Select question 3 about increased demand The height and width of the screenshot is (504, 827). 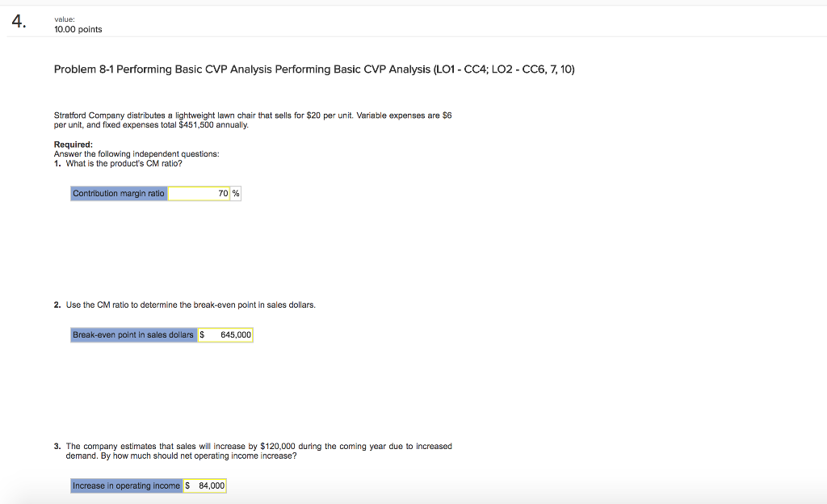(x=258, y=451)
